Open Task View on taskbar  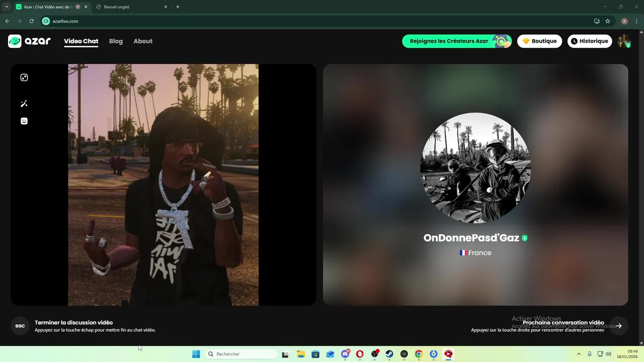pos(285,354)
